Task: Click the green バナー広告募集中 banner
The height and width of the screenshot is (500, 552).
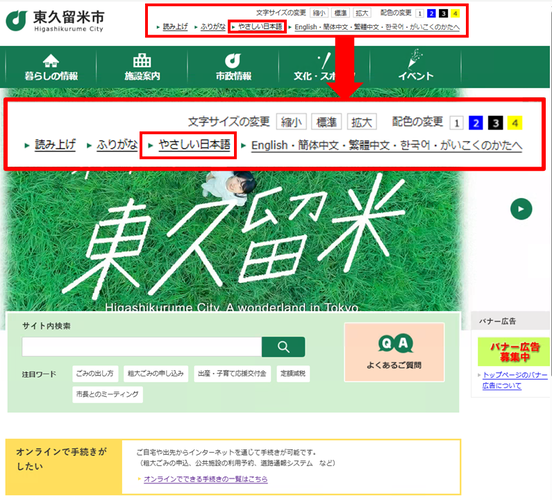Action: (x=514, y=352)
